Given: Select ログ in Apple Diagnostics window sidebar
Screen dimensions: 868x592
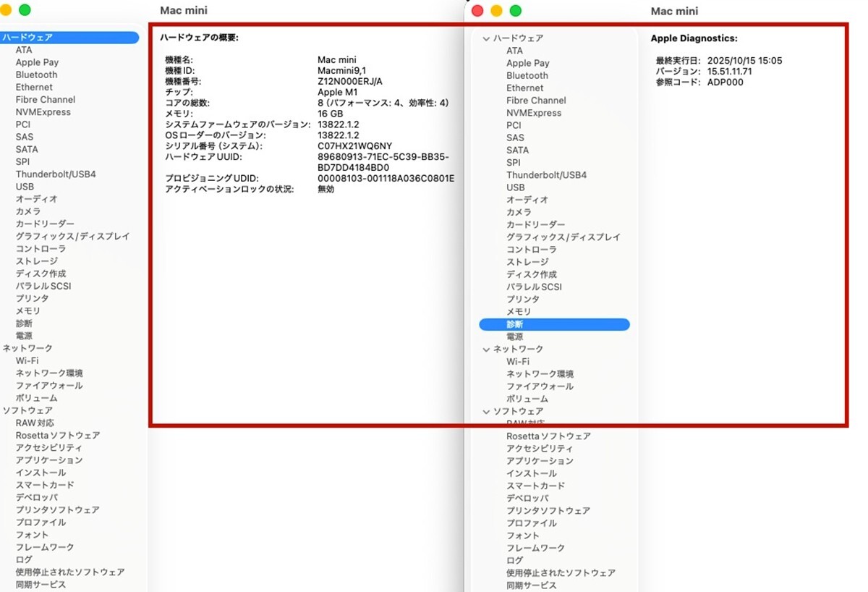Looking at the screenshot, I should click(x=514, y=560).
